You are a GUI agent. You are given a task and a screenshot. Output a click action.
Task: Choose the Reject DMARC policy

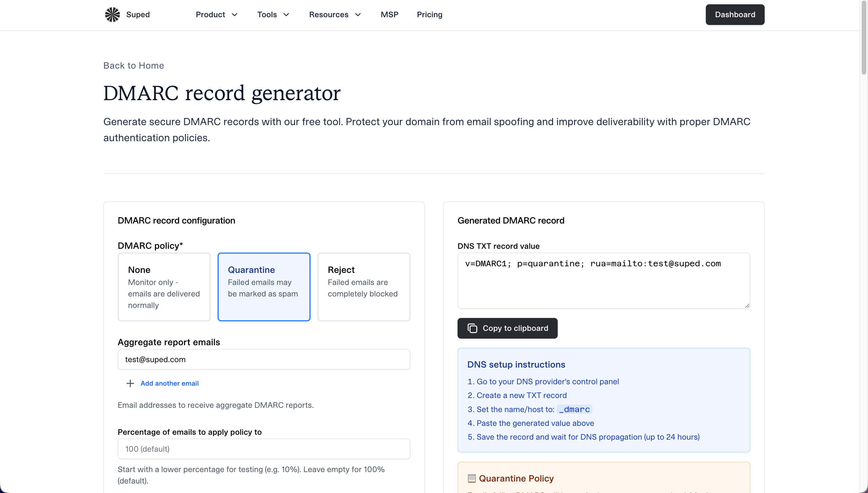[x=363, y=287]
